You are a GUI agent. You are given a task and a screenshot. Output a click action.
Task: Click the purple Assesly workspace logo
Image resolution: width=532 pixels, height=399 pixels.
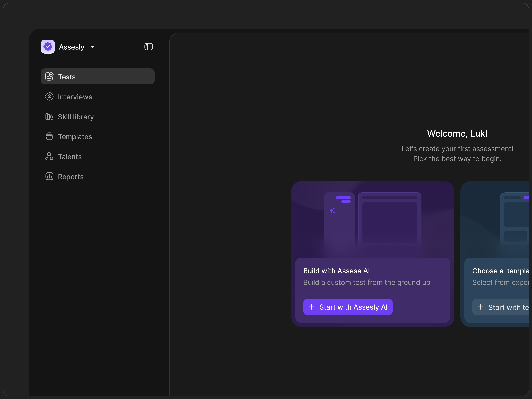click(x=48, y=46)
